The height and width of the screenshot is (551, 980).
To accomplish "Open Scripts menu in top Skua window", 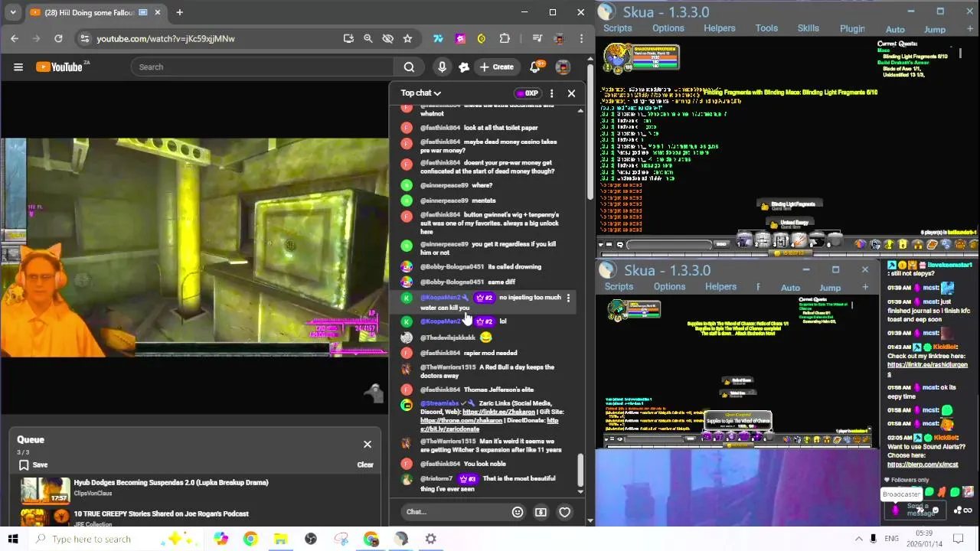I will (x=617, y=28).
